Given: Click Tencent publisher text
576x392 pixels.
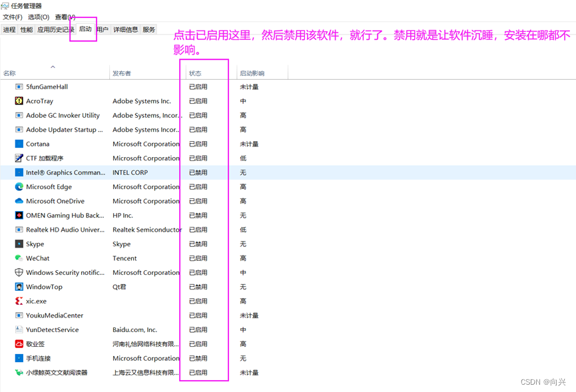Looking at the screenshot, I should click(125, 258).
